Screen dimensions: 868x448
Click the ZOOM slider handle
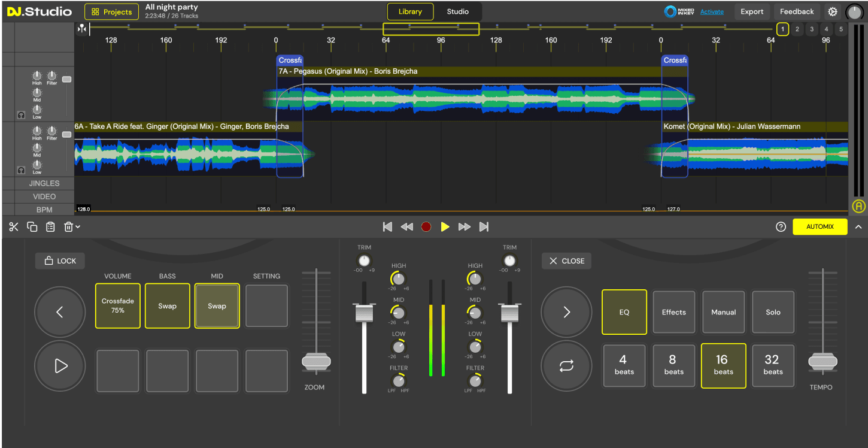tap(316, 361)
